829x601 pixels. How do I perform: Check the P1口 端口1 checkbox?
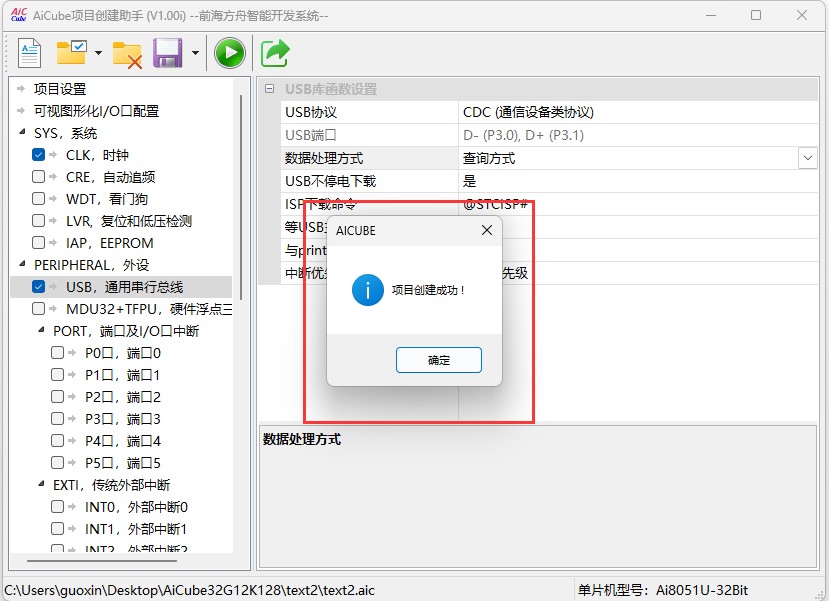(x=58, y=375)
